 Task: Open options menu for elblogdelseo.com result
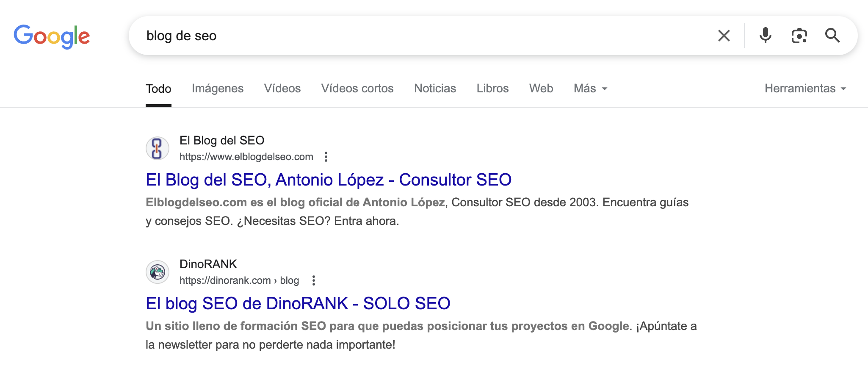click(326, 157)
